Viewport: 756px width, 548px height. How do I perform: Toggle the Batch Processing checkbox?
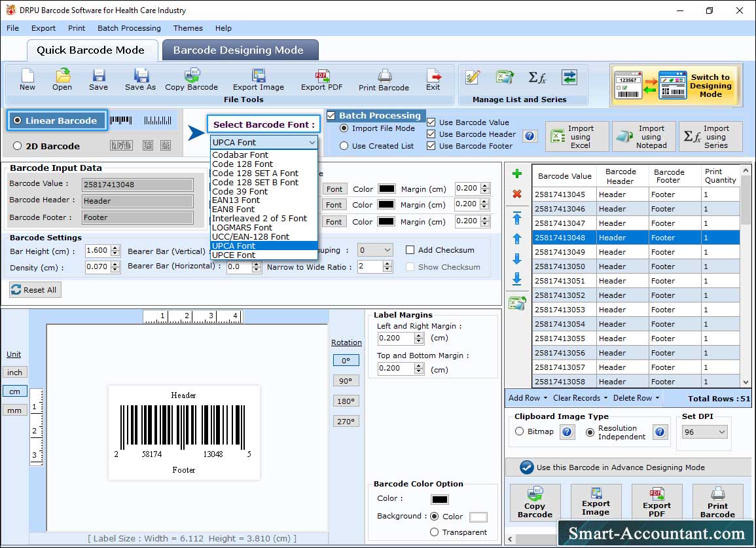(331, 115)
